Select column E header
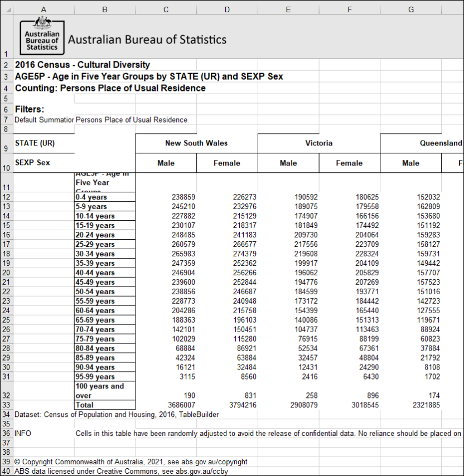The image size is (464, 476). pyautogui.click(x=288, y=9)
